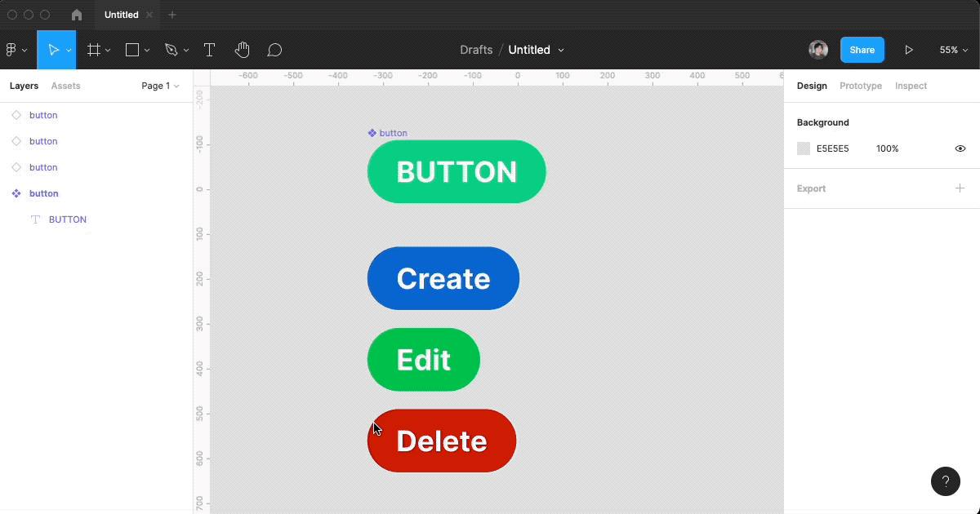Viewport: 980px width, 514px height.
Task: Click the Share button
Action: point(862,49)
